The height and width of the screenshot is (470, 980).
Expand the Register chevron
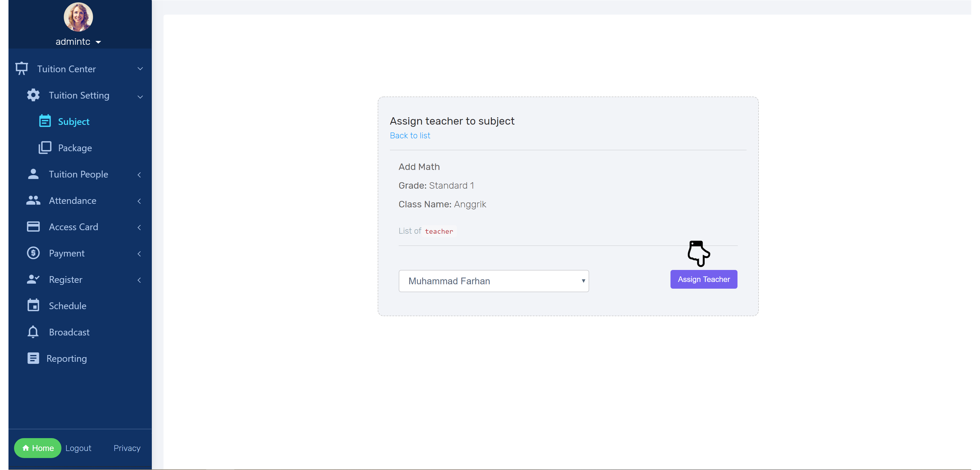pyautogui.click(x=139, y=280)
